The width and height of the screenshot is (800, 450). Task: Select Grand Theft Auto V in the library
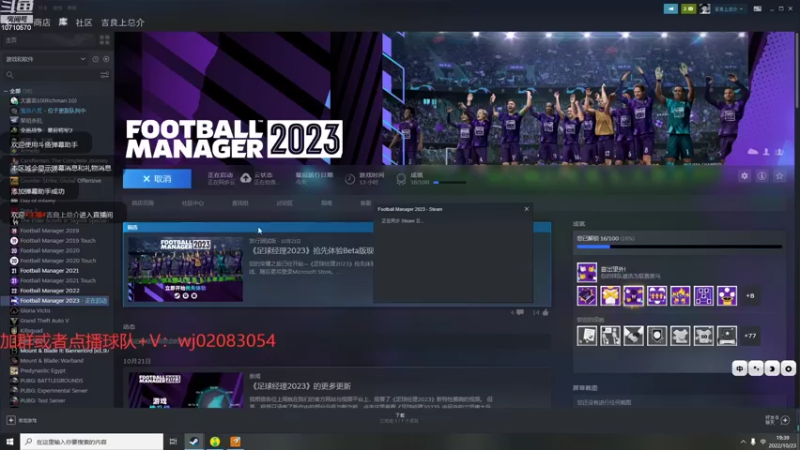[x=44, y=320]
